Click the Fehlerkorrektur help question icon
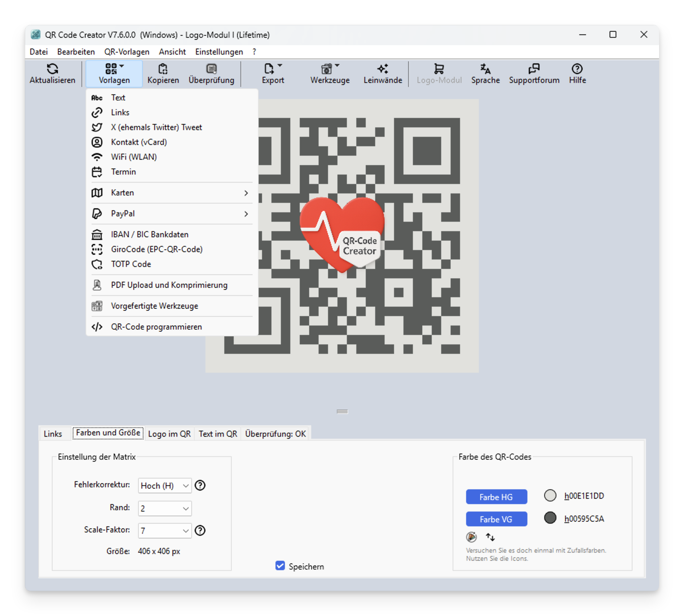Image resolution: width=684 pixels, height=616 pixels. (x=200, y=485)
